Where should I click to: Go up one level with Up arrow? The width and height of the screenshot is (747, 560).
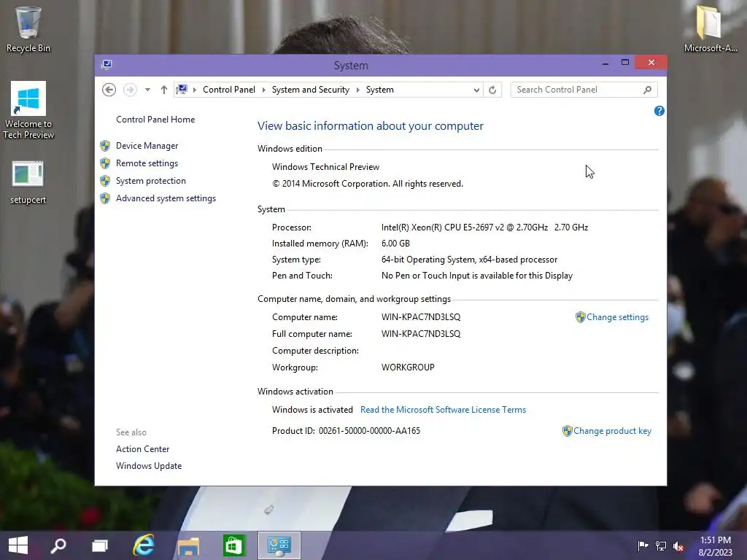[164, 90]
